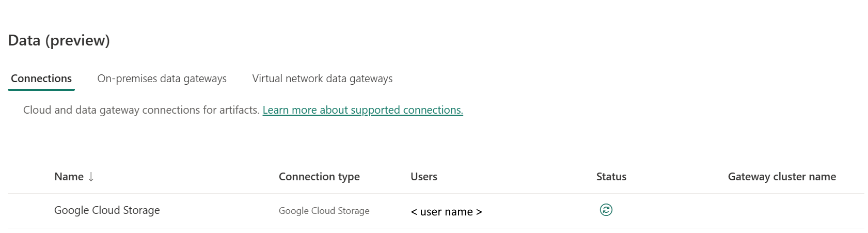Viewport: 868px width, 233px height.
Task: Click the sort arrow next to Name
Action: tap(91, 177)
